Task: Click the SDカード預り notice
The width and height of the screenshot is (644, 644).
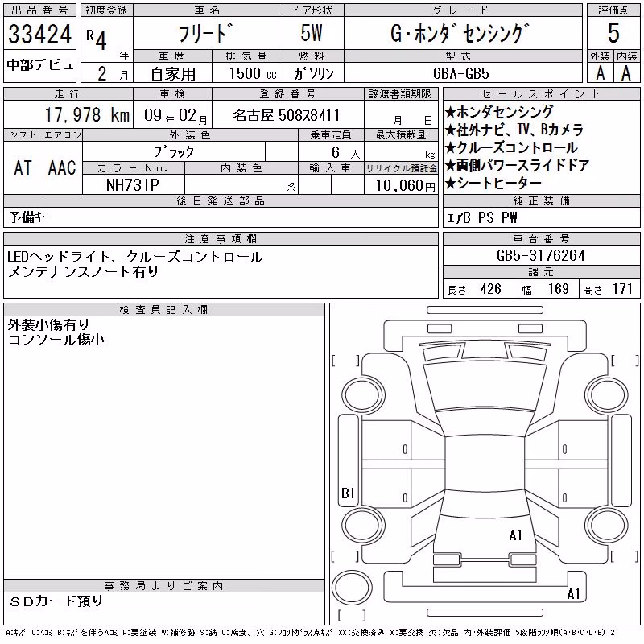Action: pos(56,601)
